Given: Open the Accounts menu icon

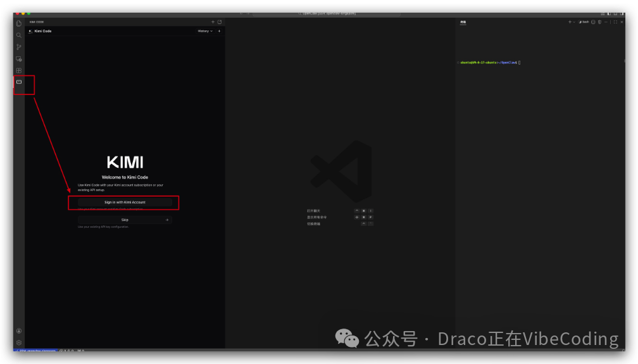Looking at the screenshot, I should [x=19, y=330].
